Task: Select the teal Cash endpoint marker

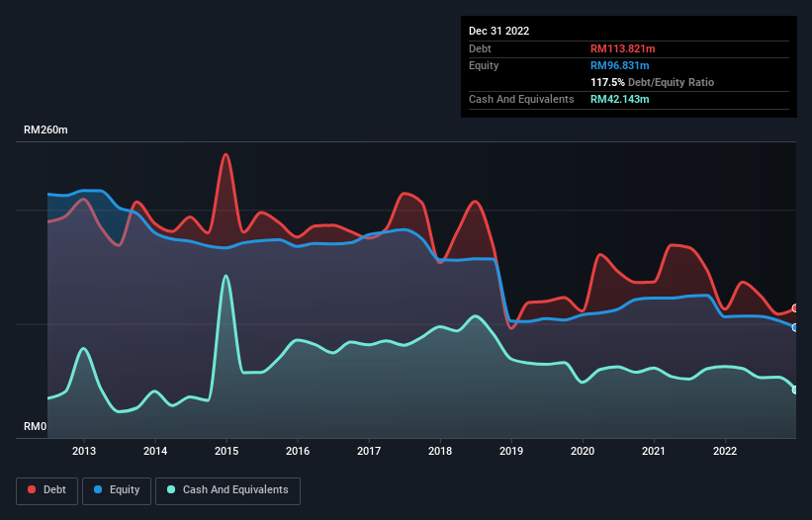Action: click(795, 390)
